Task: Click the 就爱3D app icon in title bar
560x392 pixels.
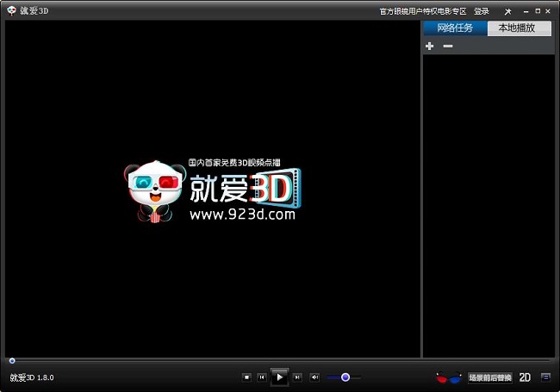Action: [11, 11]
